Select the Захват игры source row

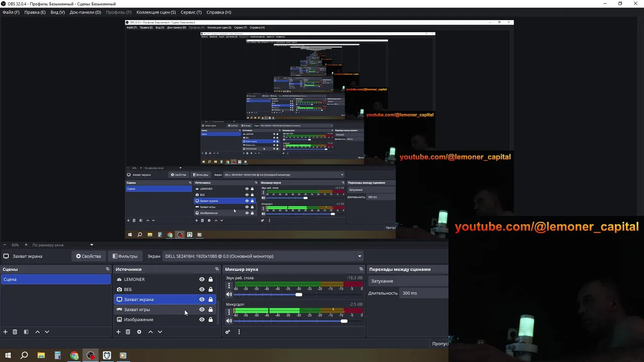click(165, 310)
